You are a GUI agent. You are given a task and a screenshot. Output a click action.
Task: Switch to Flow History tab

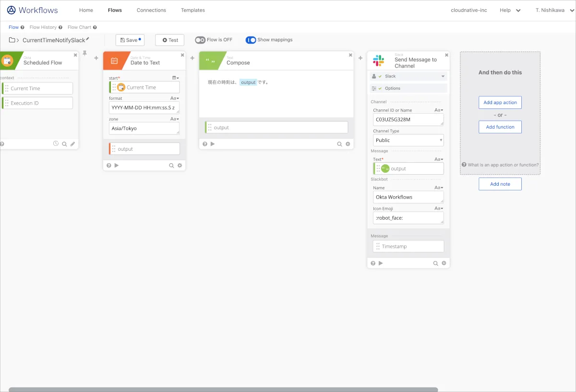pyautogui.click(x=43, y=27)
